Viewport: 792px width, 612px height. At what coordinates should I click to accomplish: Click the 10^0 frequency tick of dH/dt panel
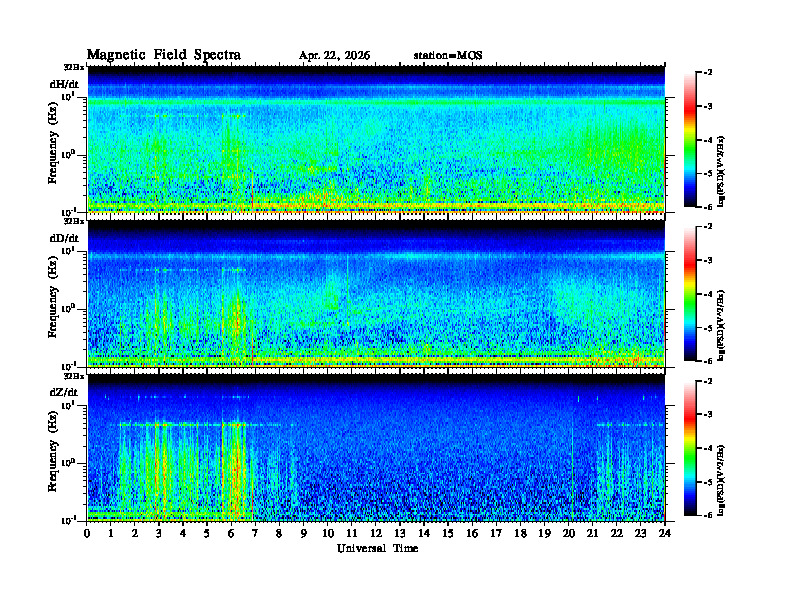pyautogui.click(x=68, y=154)
